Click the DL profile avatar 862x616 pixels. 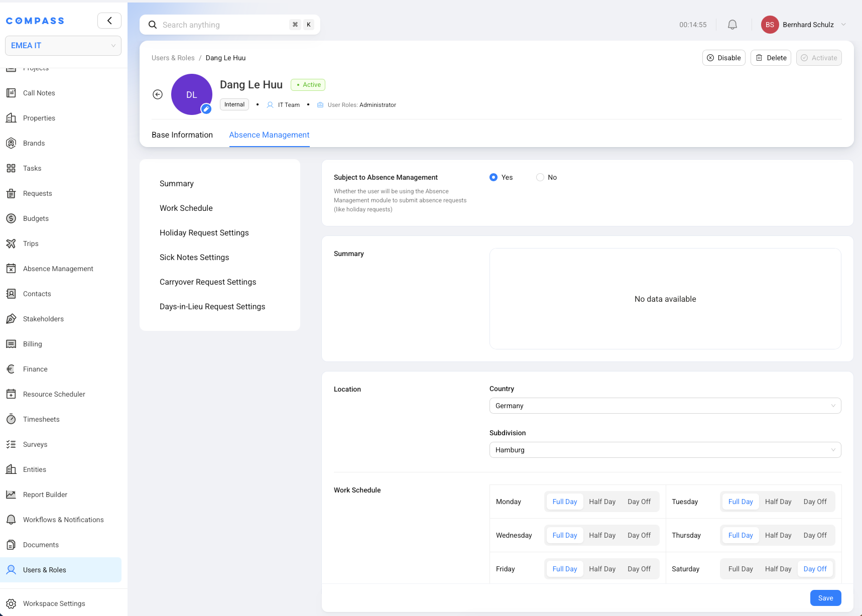pyautogui.click(x=192, y=94)
